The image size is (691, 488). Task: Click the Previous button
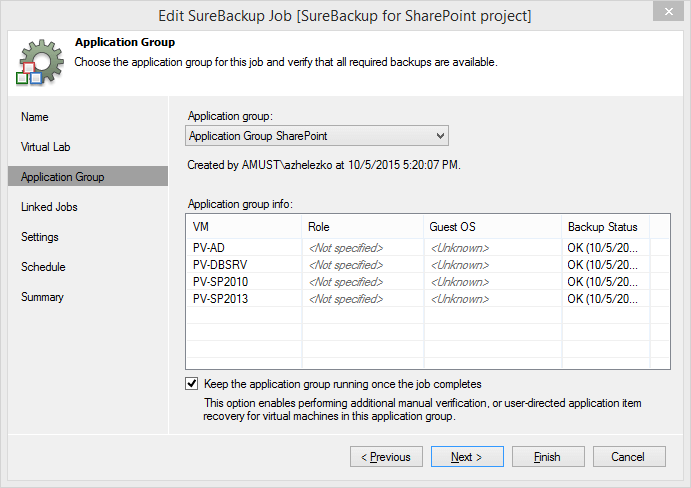click(x=386, y=457)
